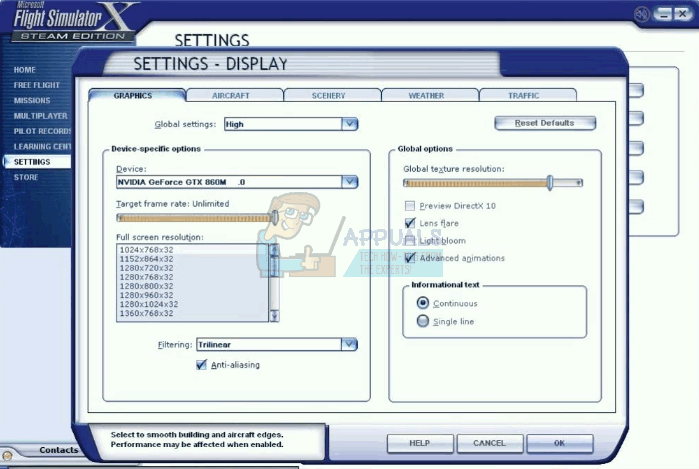Close the Flight Simulator window

[x=682, y=14]
